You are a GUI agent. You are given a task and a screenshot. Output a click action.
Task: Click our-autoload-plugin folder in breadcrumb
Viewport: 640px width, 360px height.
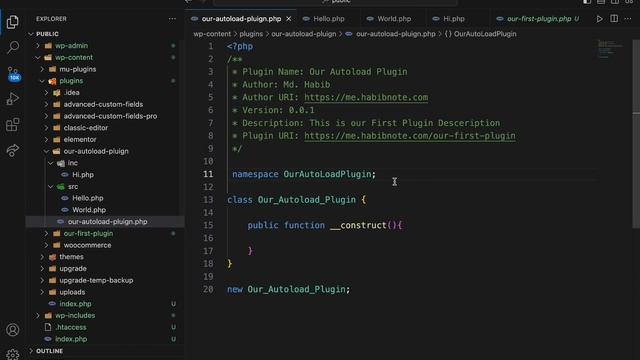[x=304, y=34]
